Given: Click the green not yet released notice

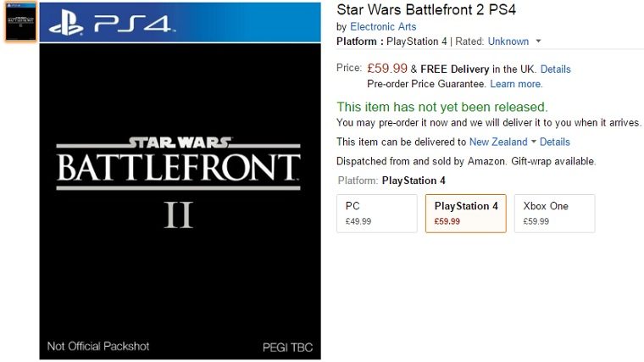Looking at the screenshot, I should [441, 107].
